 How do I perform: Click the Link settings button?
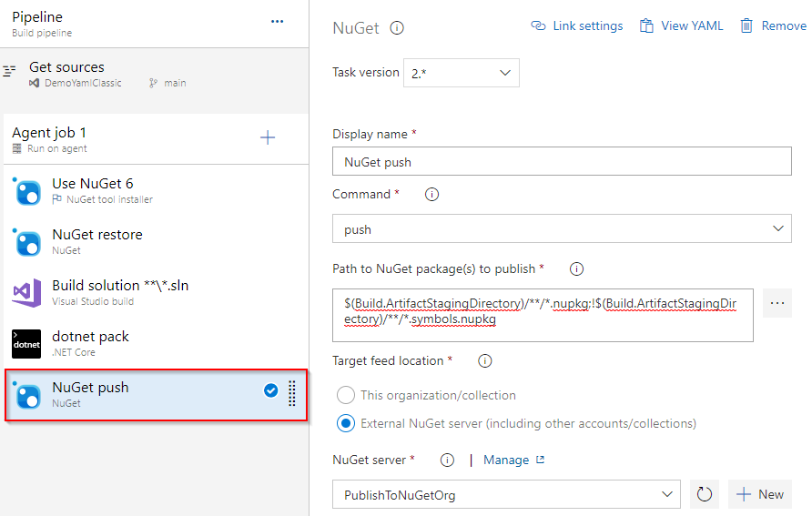[577, 25]
